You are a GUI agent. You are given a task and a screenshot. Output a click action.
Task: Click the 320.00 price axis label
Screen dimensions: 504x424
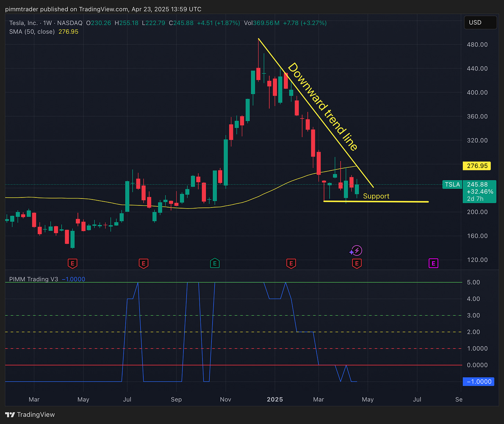click(x=477, y=140)
